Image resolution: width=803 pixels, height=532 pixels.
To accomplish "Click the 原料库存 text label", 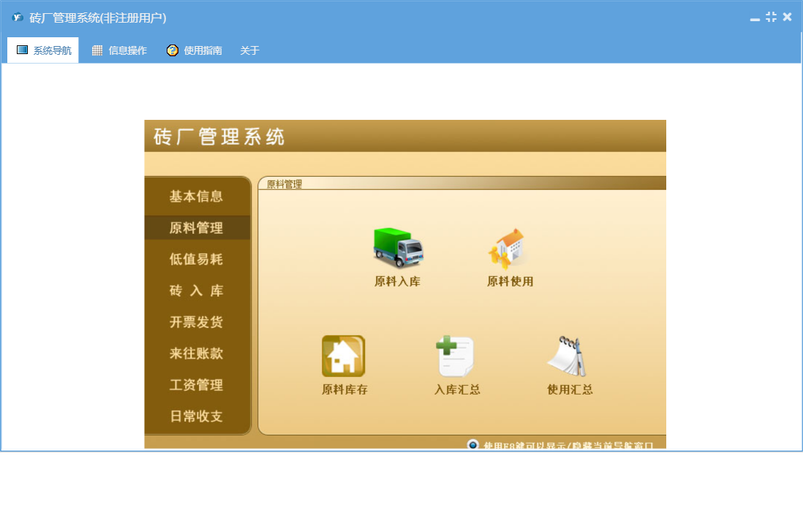I will (344, 389).
